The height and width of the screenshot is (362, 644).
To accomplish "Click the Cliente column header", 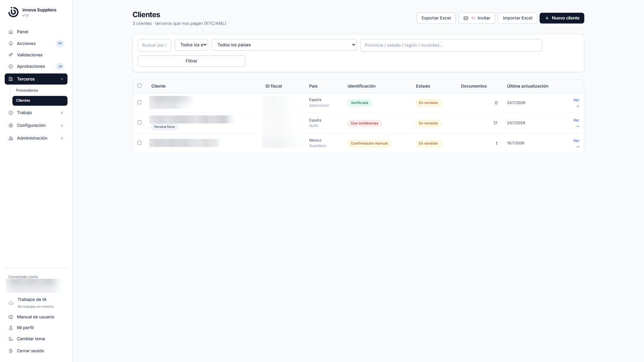I will click(x=158, y=86).
